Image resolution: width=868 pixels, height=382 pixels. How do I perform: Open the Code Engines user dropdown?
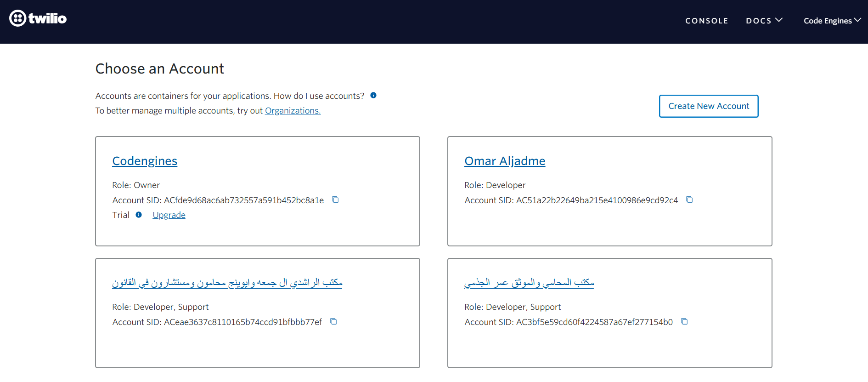[x=832, y=21]
